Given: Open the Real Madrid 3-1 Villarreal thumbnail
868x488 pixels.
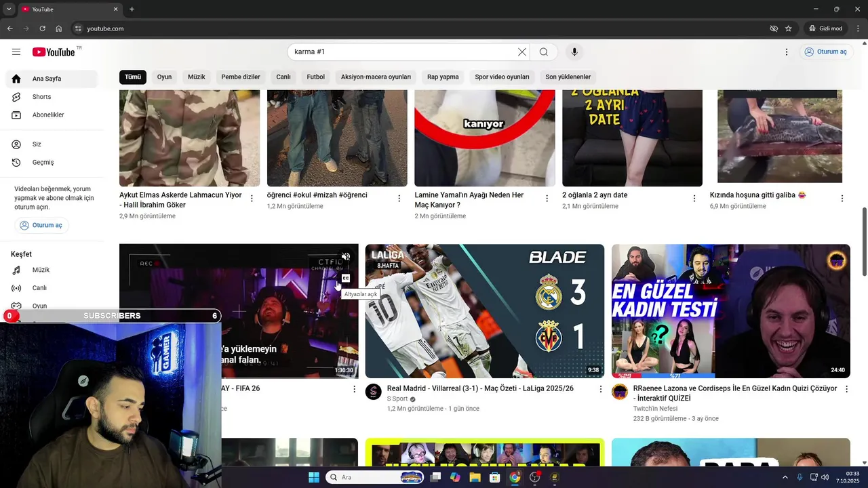Looking at the screenshot, I should pos(485,311).
